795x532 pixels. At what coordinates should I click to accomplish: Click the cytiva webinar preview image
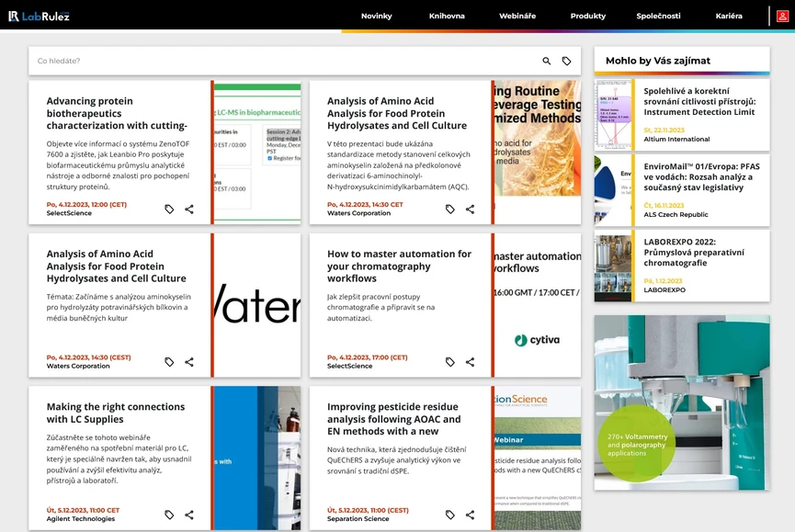[x=538, y=305]
